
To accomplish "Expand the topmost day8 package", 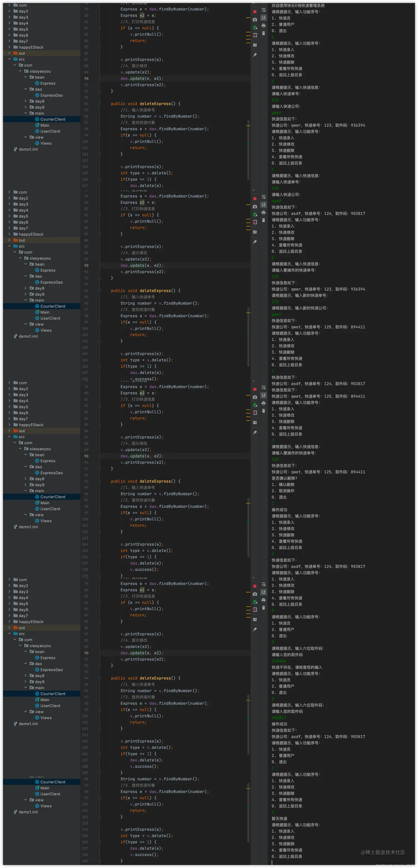I will (x=26, y=101).
